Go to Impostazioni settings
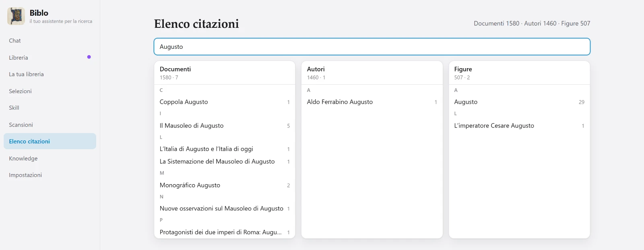 point(50,175)
